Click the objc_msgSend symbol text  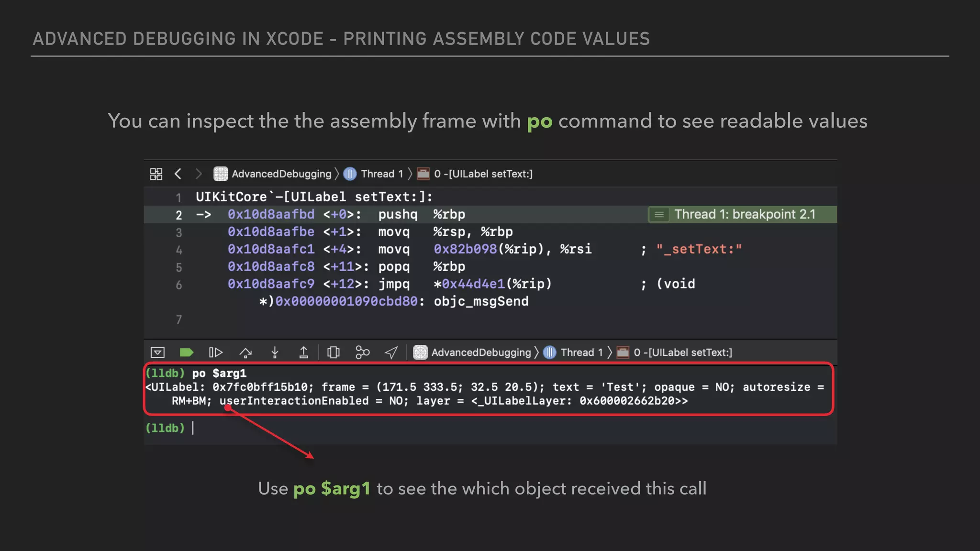tap(481, 301)
